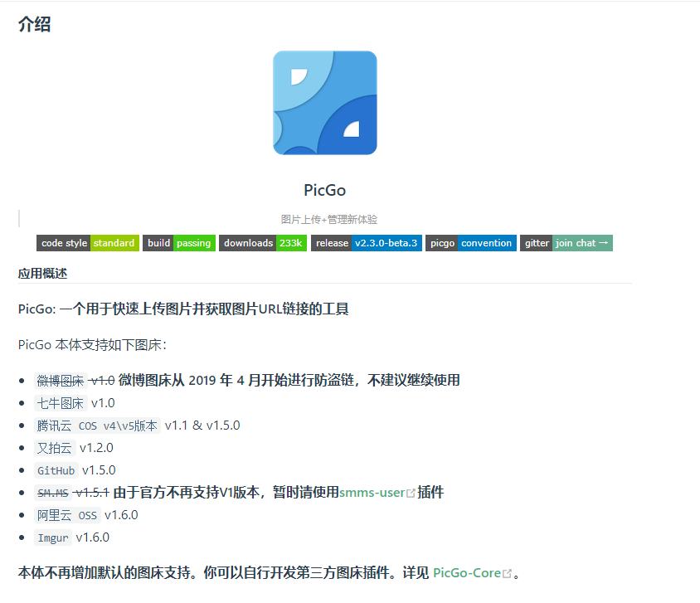
Task: Click the 介绍 heading
Action: (x=34, y=24)
